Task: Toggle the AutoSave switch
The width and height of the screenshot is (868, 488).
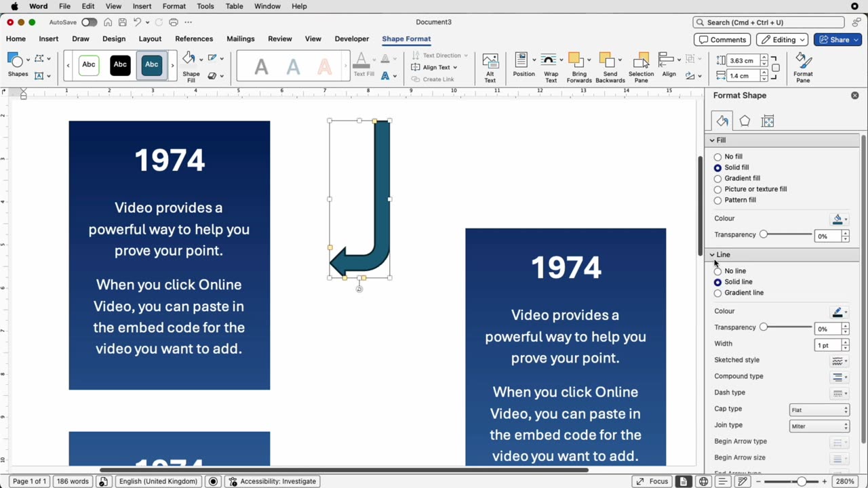Action: coord(89,22)
